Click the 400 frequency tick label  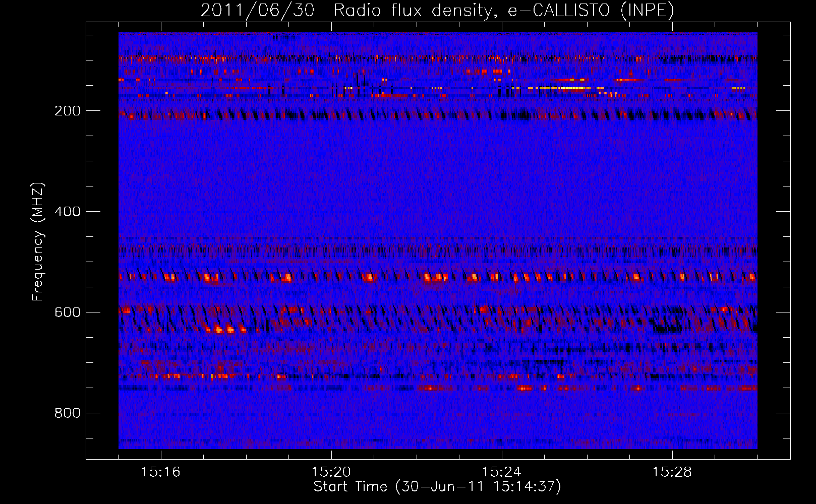tap(68, 212)
